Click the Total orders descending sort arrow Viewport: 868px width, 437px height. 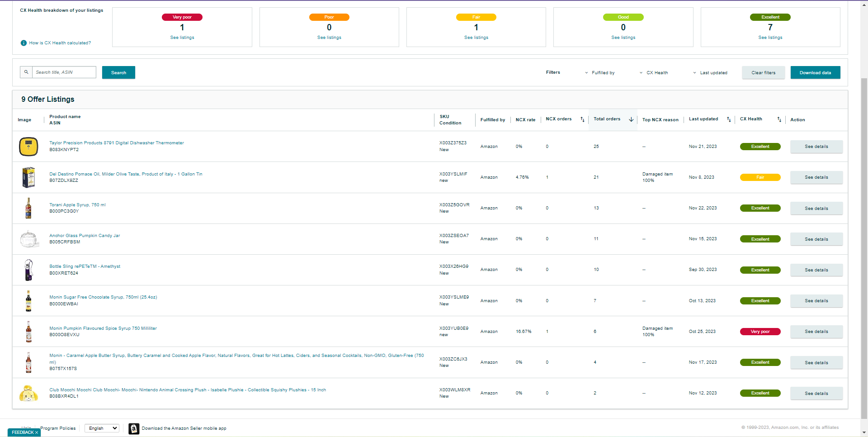(x=631, y=119)
